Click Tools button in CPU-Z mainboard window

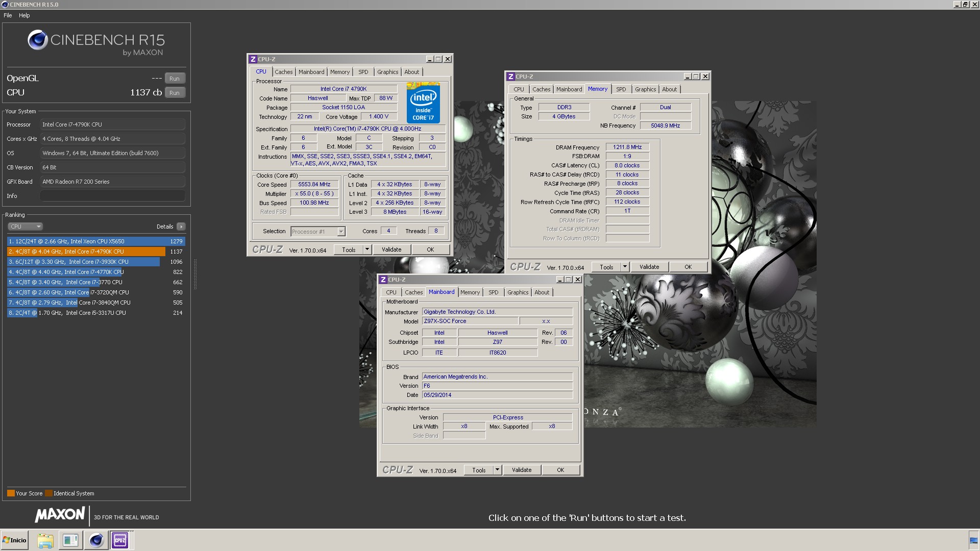pos(479,470)
